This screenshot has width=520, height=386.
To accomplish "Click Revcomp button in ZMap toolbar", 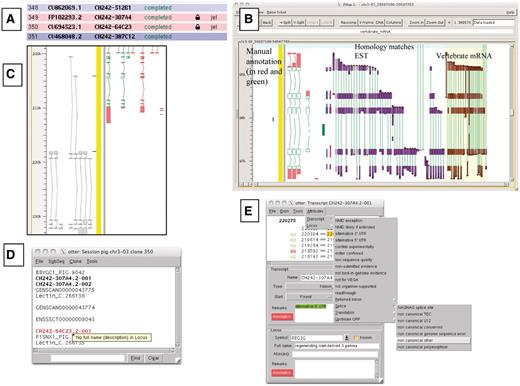I will point(348,22).
